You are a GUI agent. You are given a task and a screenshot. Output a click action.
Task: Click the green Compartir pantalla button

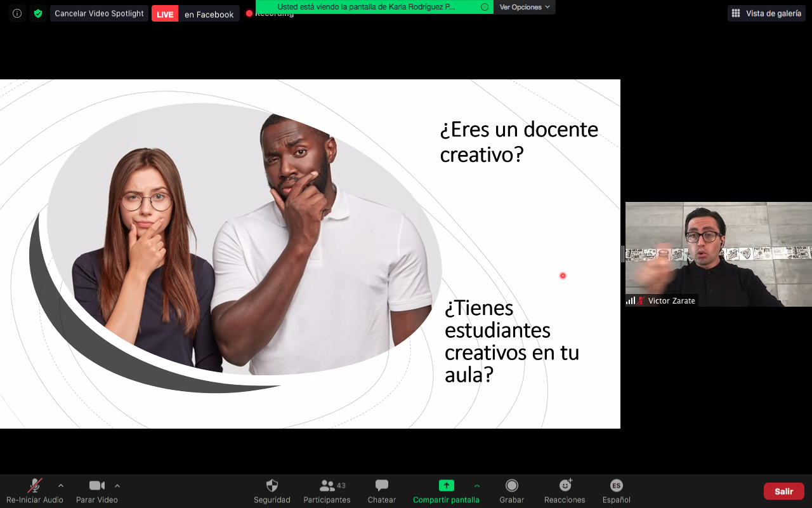(x=447, y=486)
